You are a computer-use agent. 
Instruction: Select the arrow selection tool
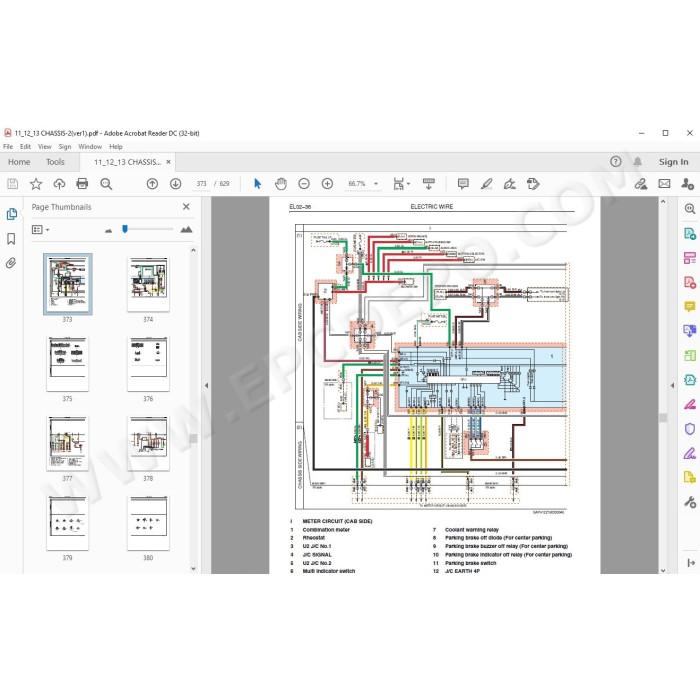[x=257, y=183]
